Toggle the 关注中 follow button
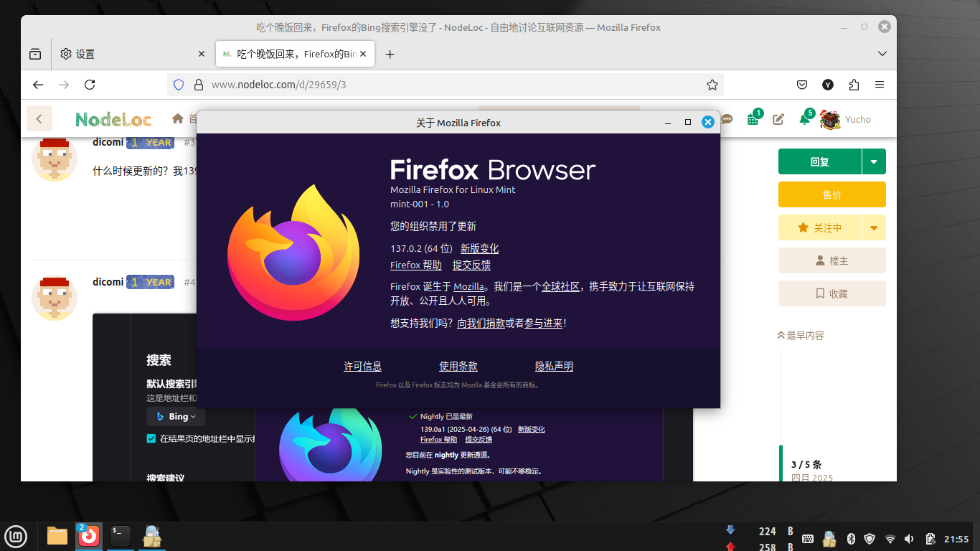 820,227
